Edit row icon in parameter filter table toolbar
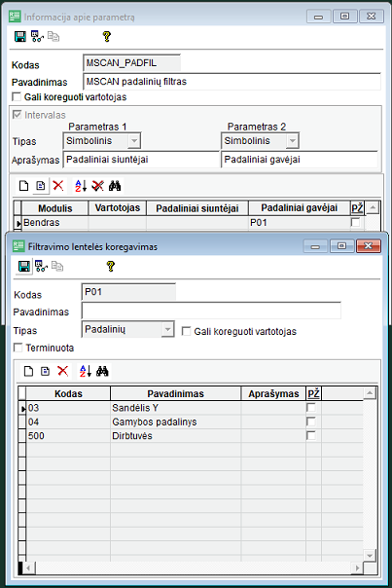This screenshot has height=588, width=392. pyautogui.click(x=41, y=186)
